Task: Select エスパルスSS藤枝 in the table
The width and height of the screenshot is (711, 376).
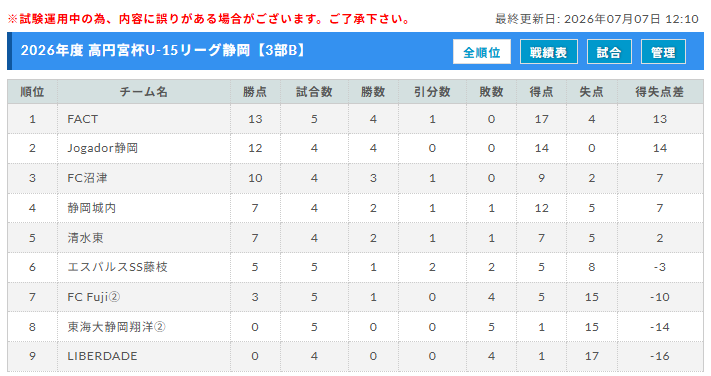Action: 117,267
